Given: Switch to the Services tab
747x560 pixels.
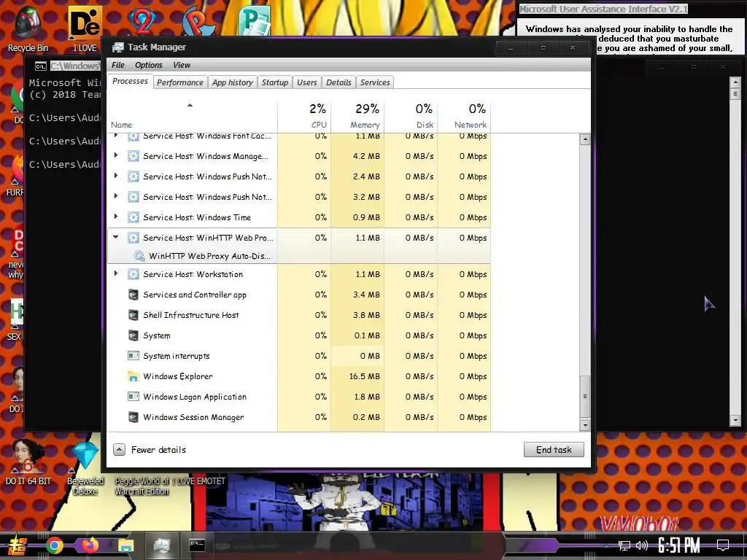Looking at the screenshot, I should 375,82.
